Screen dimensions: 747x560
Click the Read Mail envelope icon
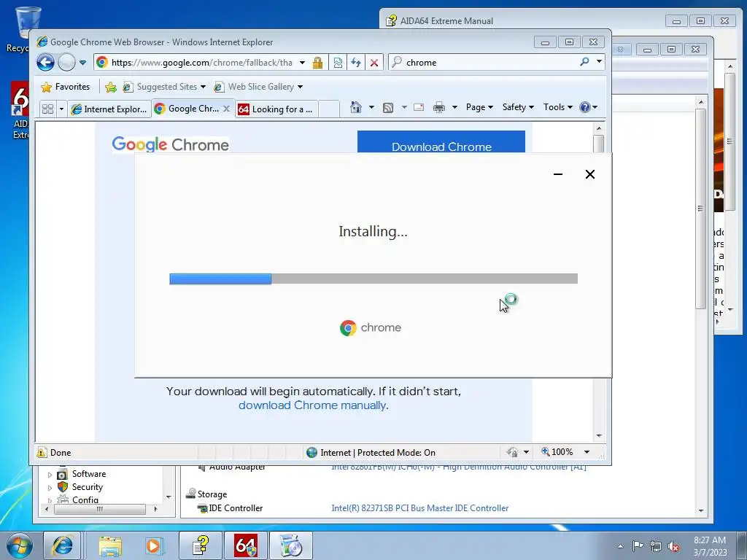click(419, 107)
